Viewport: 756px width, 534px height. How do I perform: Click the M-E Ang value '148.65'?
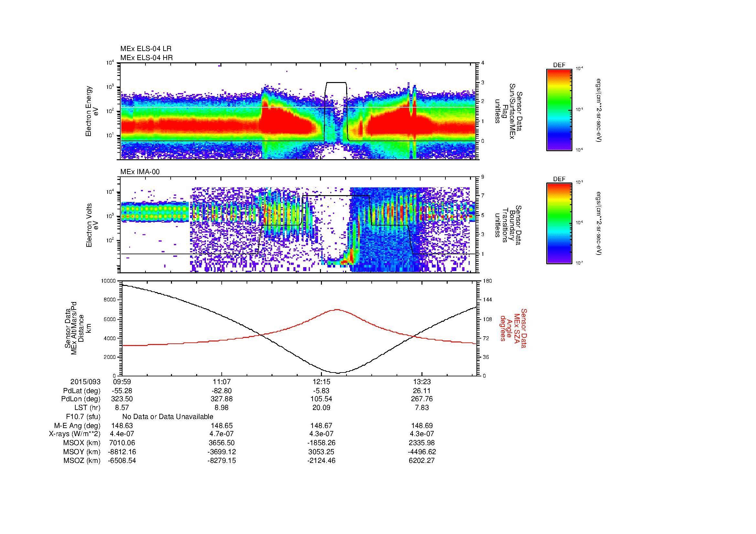pyautogui.click(x=222, y=425)
